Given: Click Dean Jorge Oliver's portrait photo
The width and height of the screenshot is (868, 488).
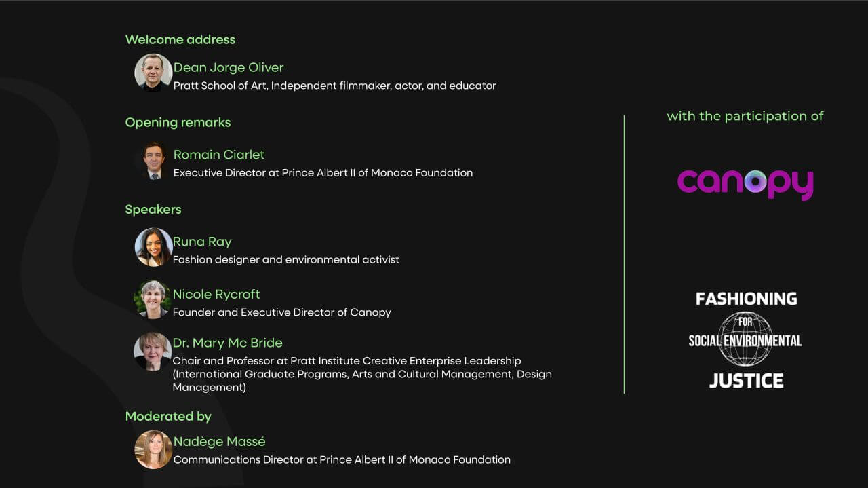Looking at the screenshot, I should click(x=153, y=73).
